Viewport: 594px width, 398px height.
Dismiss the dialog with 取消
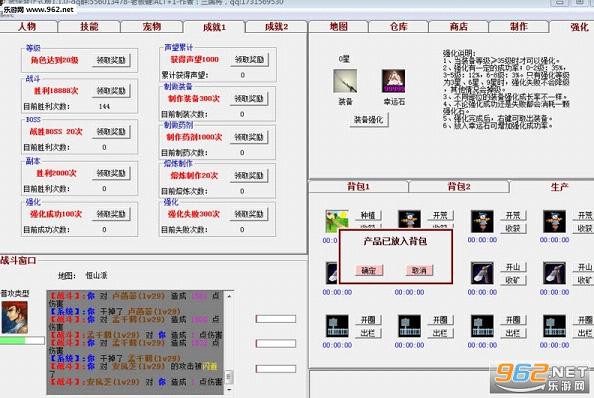coord(419,270)
